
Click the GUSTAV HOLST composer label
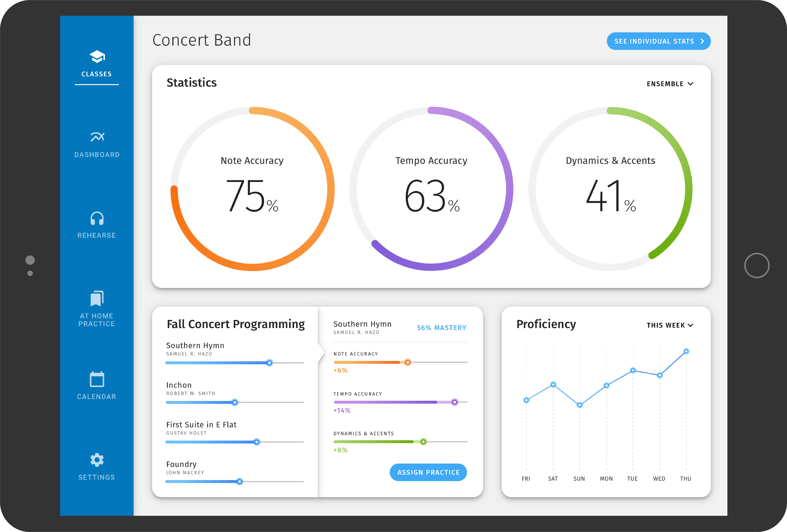click(186, 433)
